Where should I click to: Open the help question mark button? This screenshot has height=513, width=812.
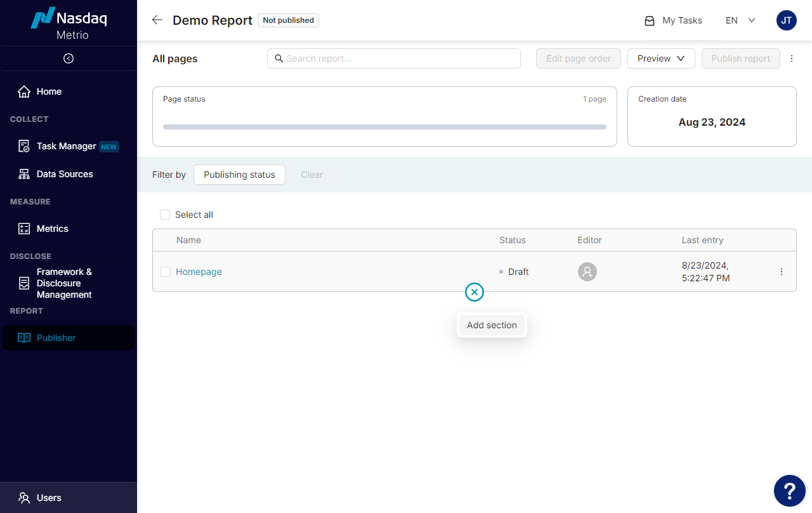[790, 491]
